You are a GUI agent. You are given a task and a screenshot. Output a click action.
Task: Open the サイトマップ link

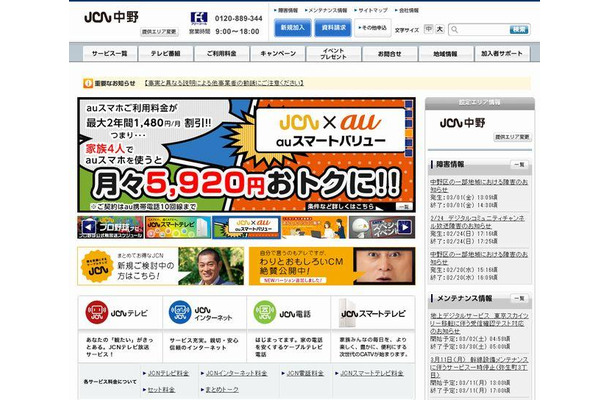coord(371,11)
